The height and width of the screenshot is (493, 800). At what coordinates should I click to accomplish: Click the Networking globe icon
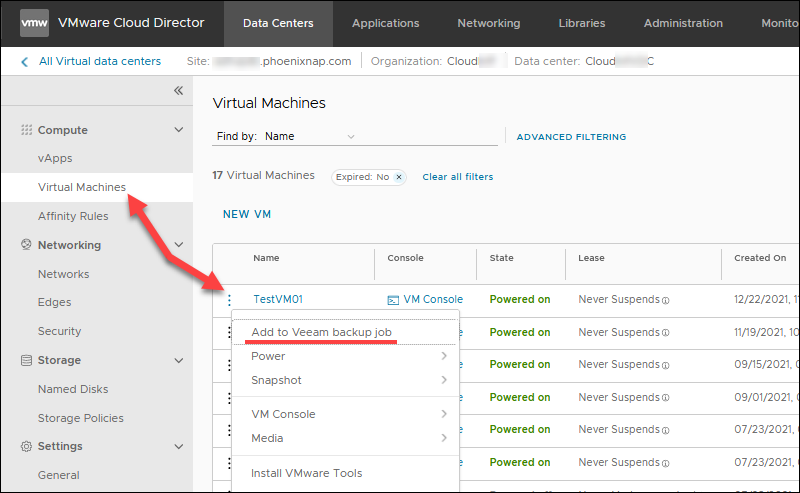pyautogui.click(x=26, y=244)
